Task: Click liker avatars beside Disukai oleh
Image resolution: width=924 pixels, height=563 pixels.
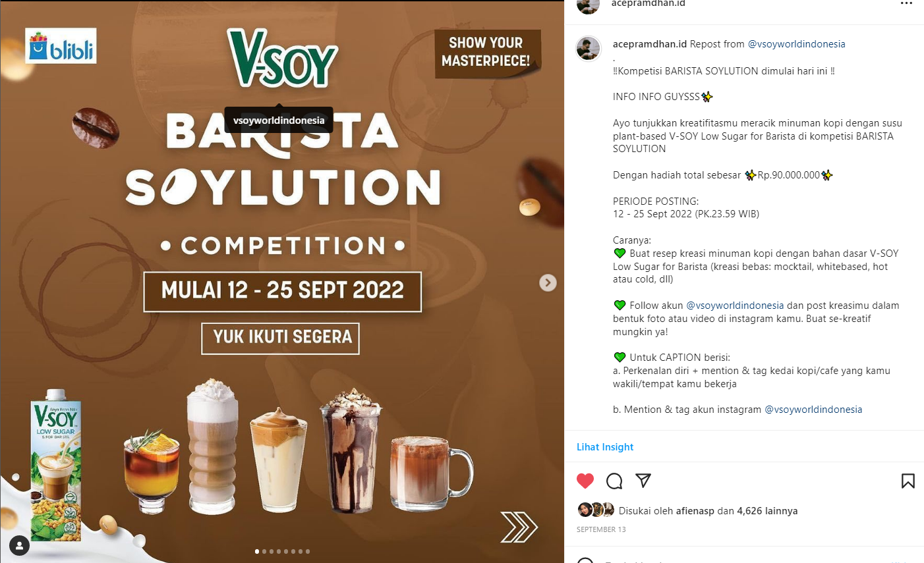Action: coord(596,510)
